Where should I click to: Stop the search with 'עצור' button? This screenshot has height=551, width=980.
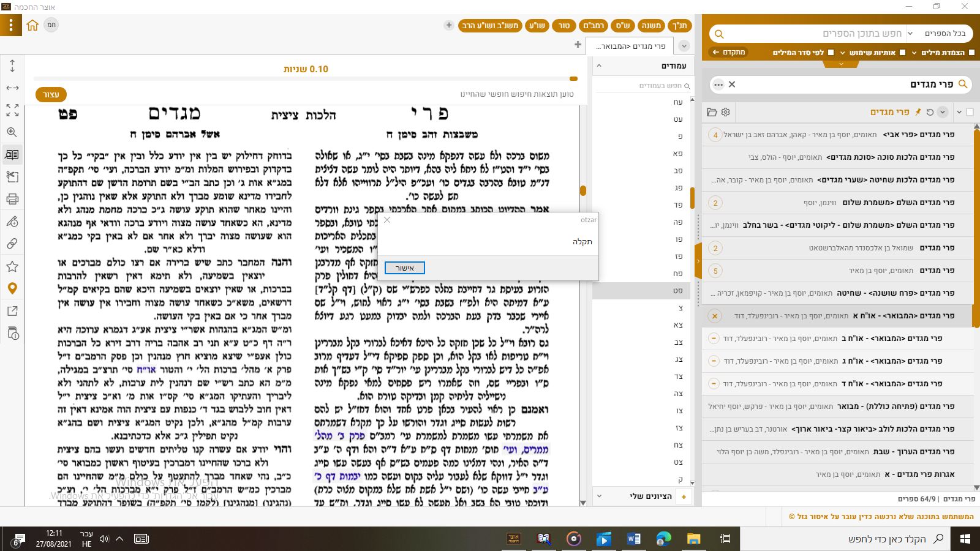point(51,95)
